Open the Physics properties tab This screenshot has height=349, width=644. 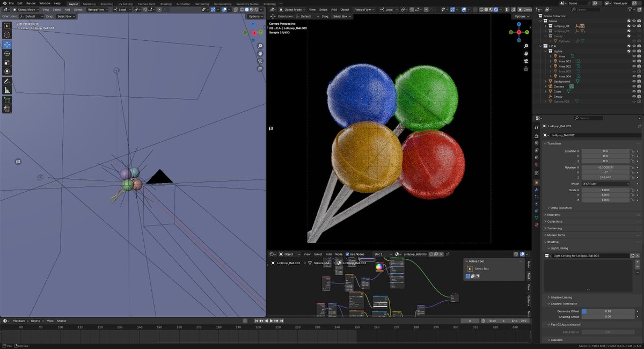click(536, 204)
